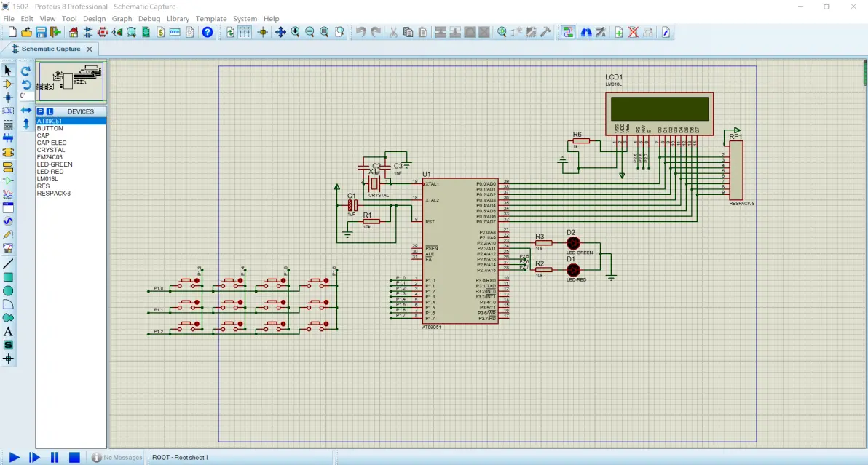Select LM016L in the devices list
Viewport: 868px width, 465px height.
71,179
